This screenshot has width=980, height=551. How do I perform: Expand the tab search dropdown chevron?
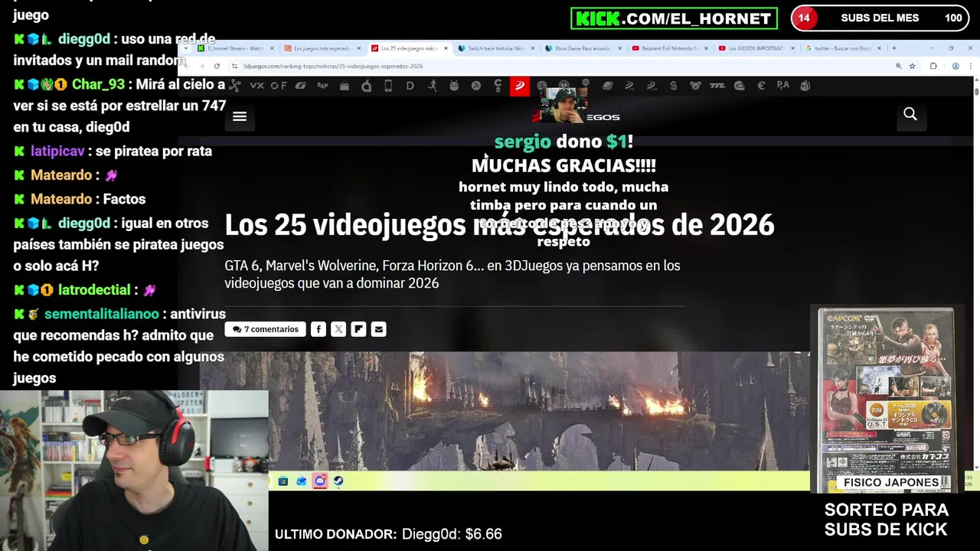[x=185, y=48]
